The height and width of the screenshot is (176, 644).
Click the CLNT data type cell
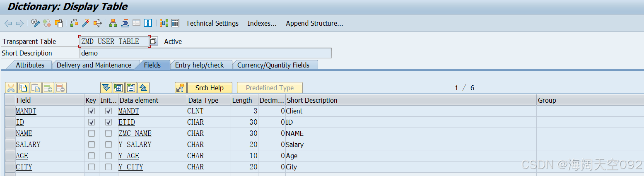pos(209,111)
